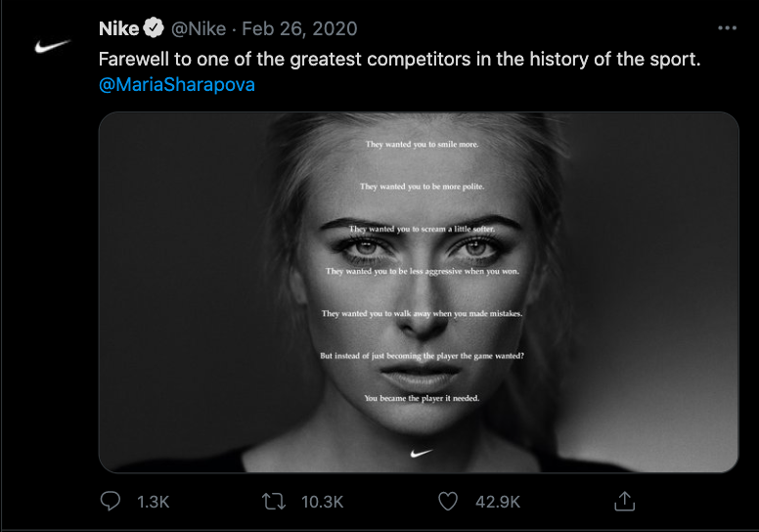759x532 pixels.
Task: Click "You became the player it needed." line
Action: (x=422, y=398)
